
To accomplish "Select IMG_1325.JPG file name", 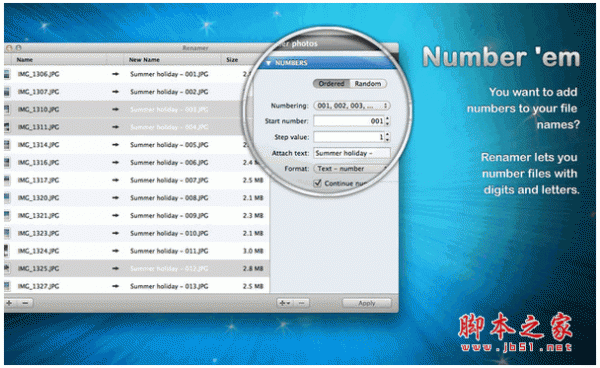I will coord(38,269).
